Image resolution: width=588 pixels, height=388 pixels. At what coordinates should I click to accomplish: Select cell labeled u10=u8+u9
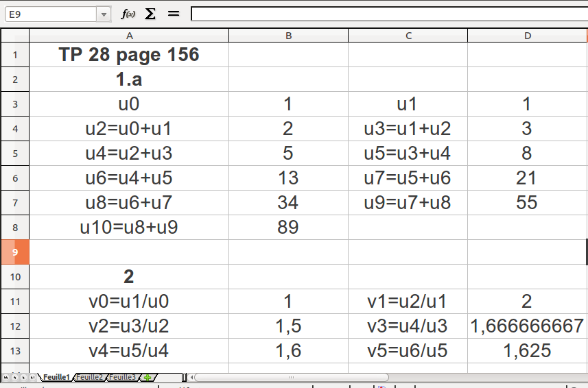tap(129, 228)
